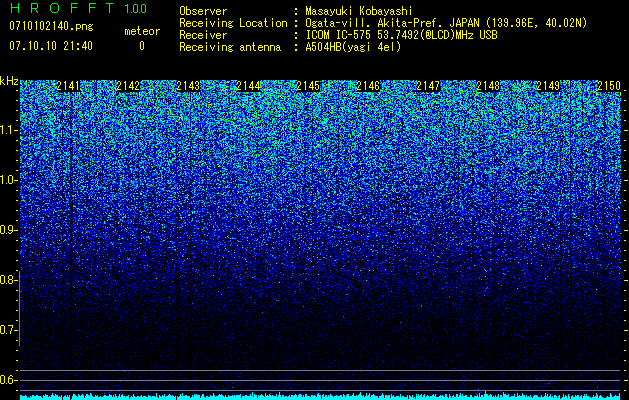Click the 2146 time marker
The image size is (629, 400).
click(x=368, y=86)
